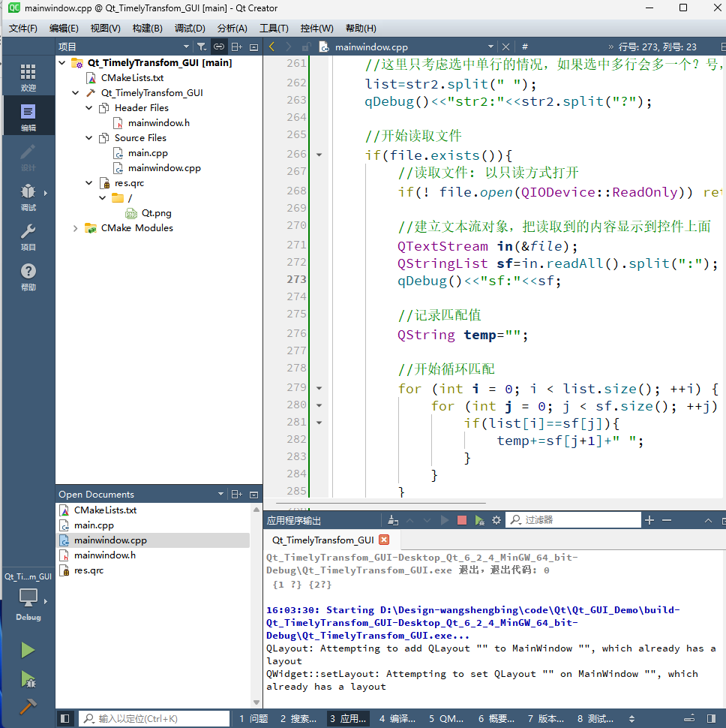Viewport: 726px width, 728px height.
Task: Click the filter tree icon in project panel
Action: pyautogui.click(x=201, y=47)
